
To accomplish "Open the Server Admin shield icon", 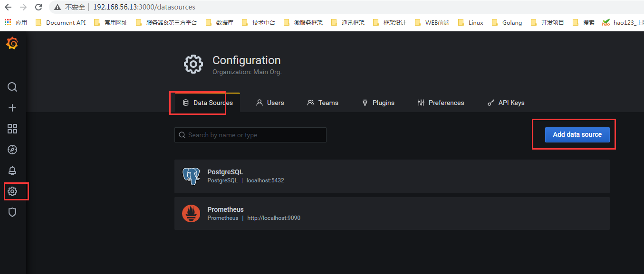I will (x=12, y=212).
